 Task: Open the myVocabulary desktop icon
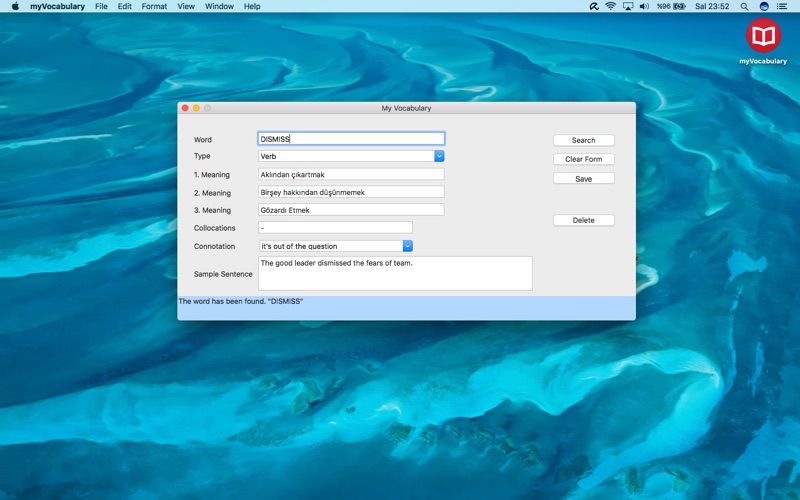(x=763, y=37)
